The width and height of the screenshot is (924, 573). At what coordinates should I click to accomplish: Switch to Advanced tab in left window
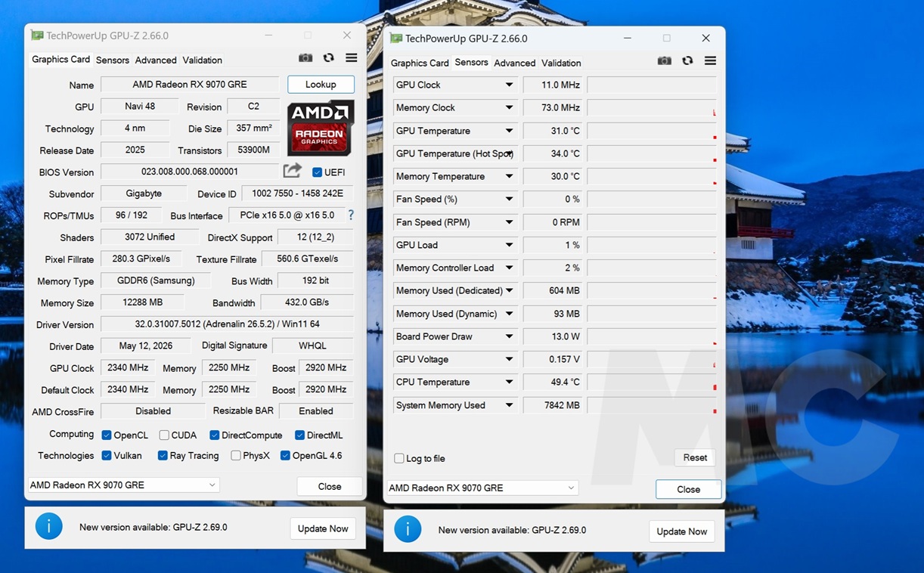(156, 60)
